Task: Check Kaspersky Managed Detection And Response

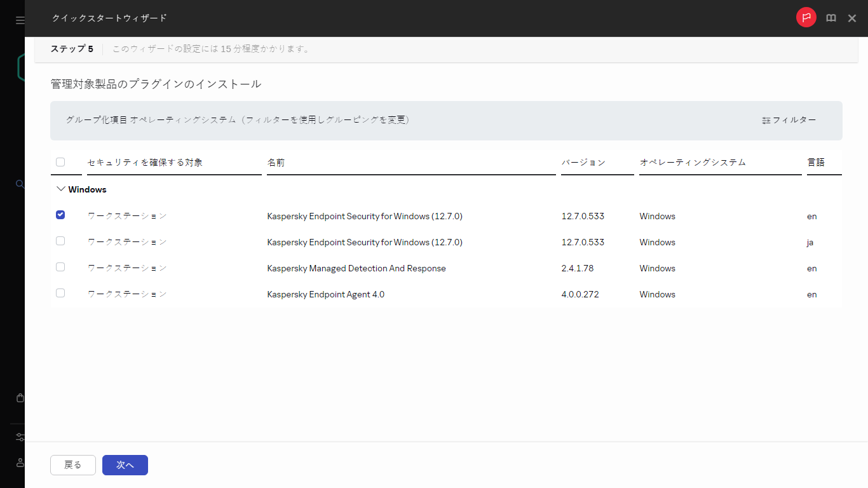Action: [60, 267]
